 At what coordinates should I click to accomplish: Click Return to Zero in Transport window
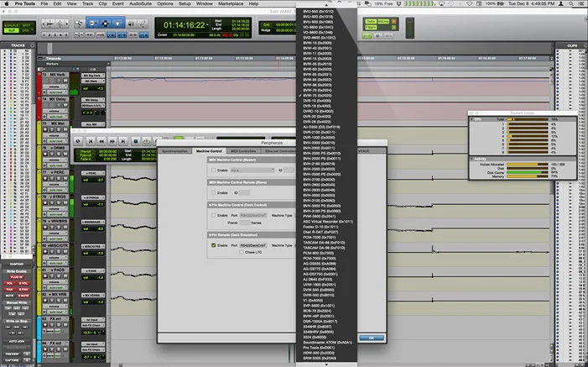pos(90,141)
